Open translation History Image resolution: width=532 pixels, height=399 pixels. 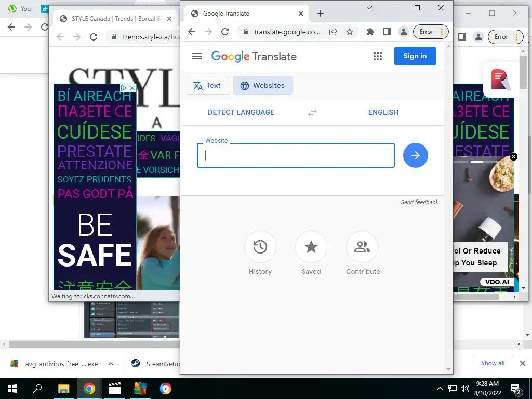[260, 253]
